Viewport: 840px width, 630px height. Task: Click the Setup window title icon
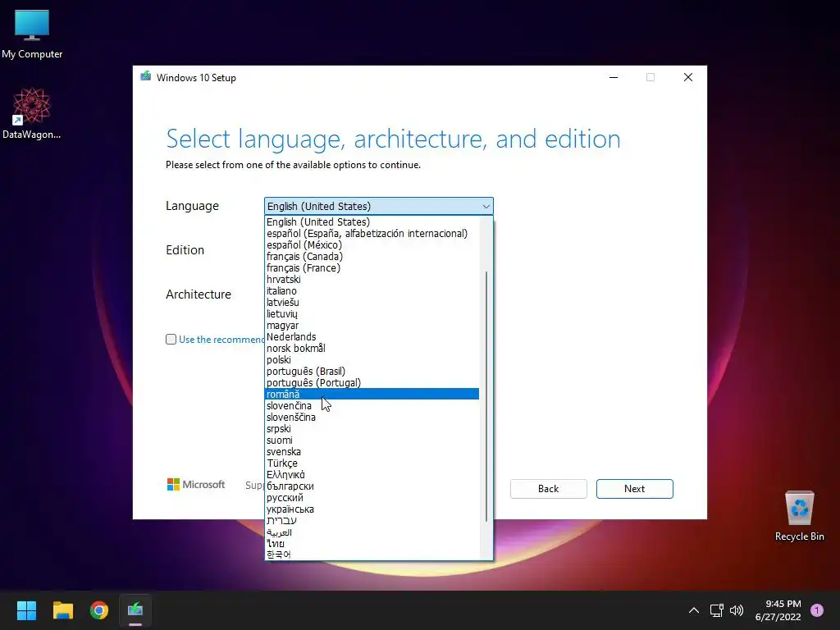tap(146, 76)
